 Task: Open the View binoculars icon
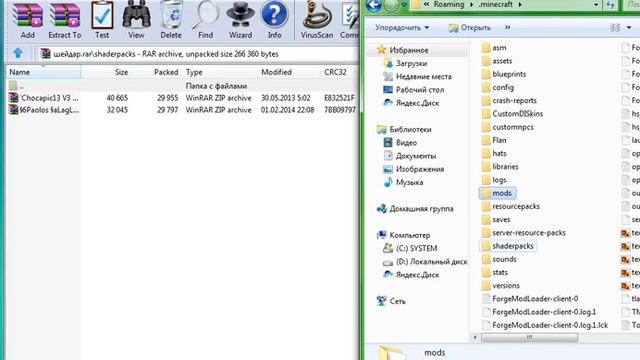[x=136, y=20]
